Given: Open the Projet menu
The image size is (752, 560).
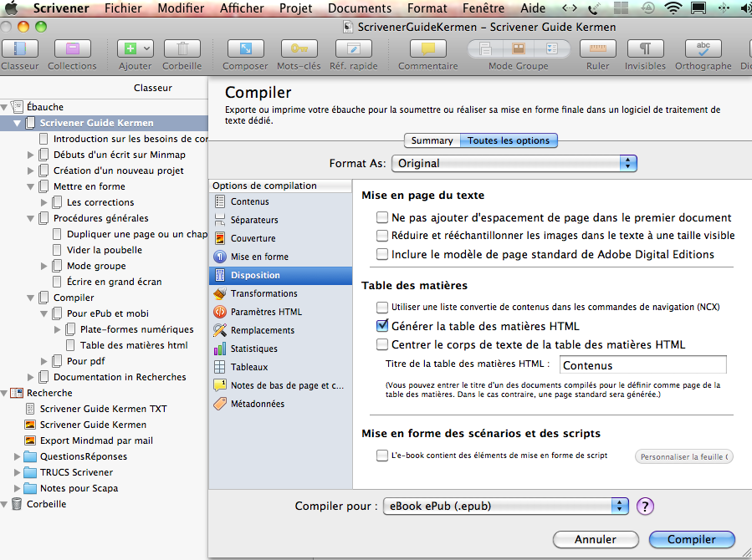Looking at the screenshot, I should (295, 8).
